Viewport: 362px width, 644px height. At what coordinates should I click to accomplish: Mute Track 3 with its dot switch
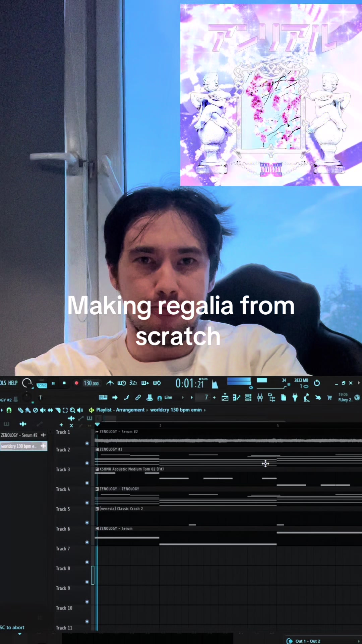(x=87, y=483)
